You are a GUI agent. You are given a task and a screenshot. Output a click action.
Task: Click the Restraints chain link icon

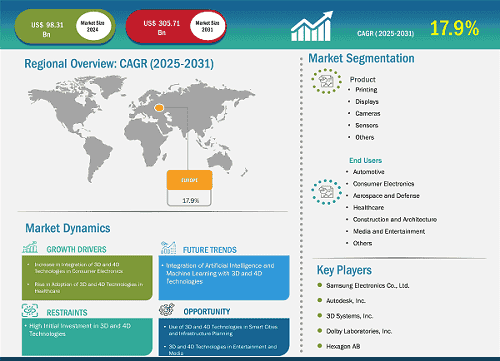pyautogui.click(x=30, y=310)
